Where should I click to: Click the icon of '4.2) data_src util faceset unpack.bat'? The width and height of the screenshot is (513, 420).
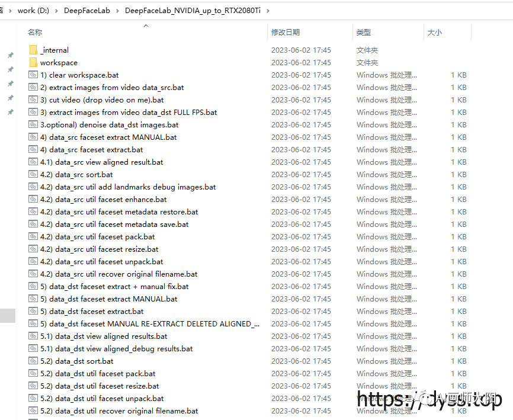click(x=33, y=261)
